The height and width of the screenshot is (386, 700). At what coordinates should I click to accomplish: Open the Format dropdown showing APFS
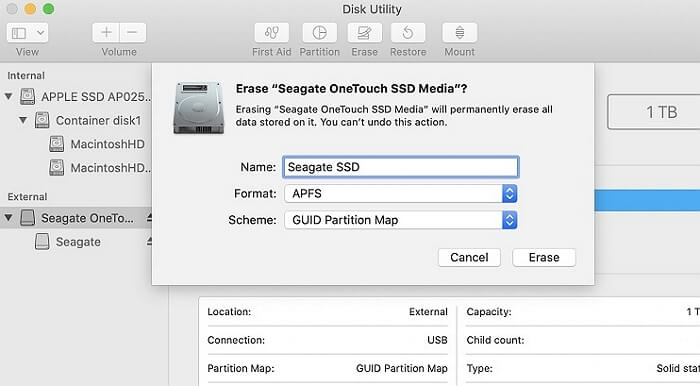400,194
